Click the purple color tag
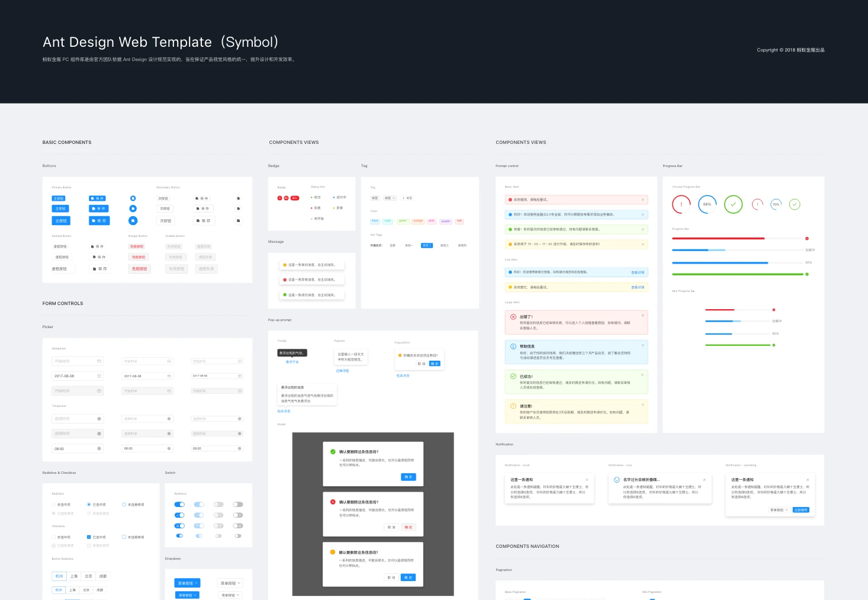Viewport: 868px width, 600px height. [x=446, y=221]
